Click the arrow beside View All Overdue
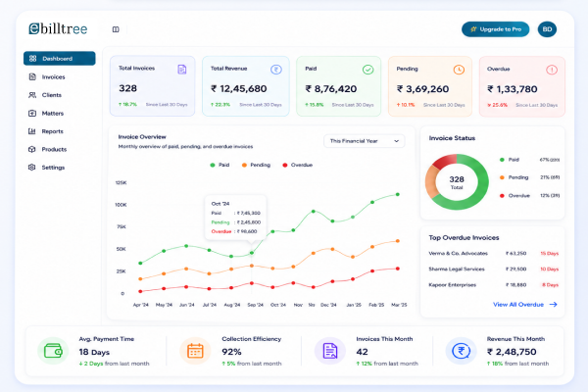588x392 pixels. click(553, 305)
